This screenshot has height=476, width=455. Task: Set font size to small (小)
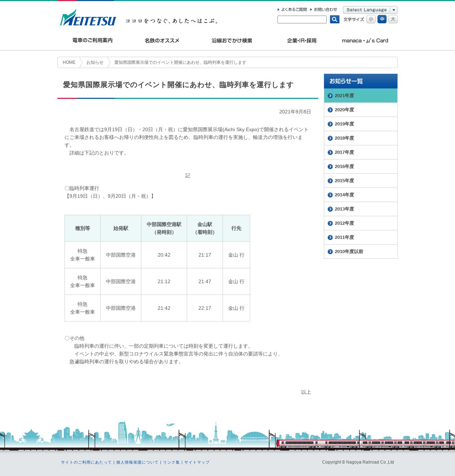pos(371,19)
